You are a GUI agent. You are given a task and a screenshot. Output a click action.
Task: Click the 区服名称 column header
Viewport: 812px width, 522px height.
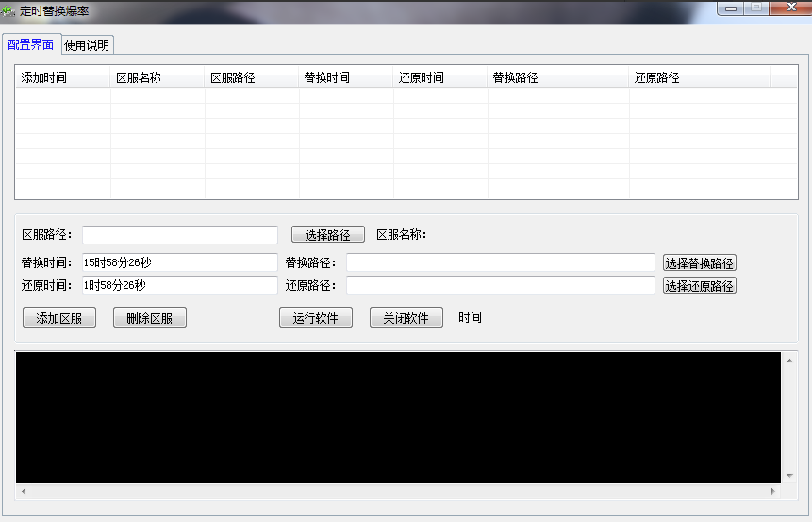click(x=157, y=77)
